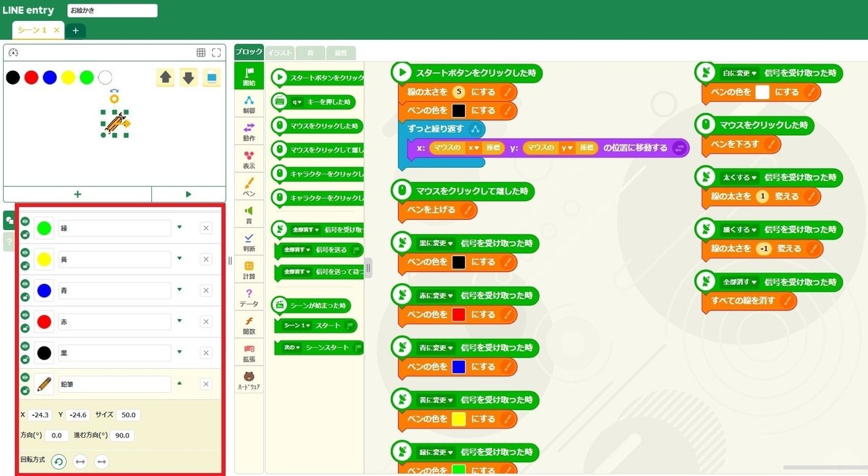This screenshot has height=476, width=868.
Task: Open the 表示 looks block category
Action: (x=249, y=160)
